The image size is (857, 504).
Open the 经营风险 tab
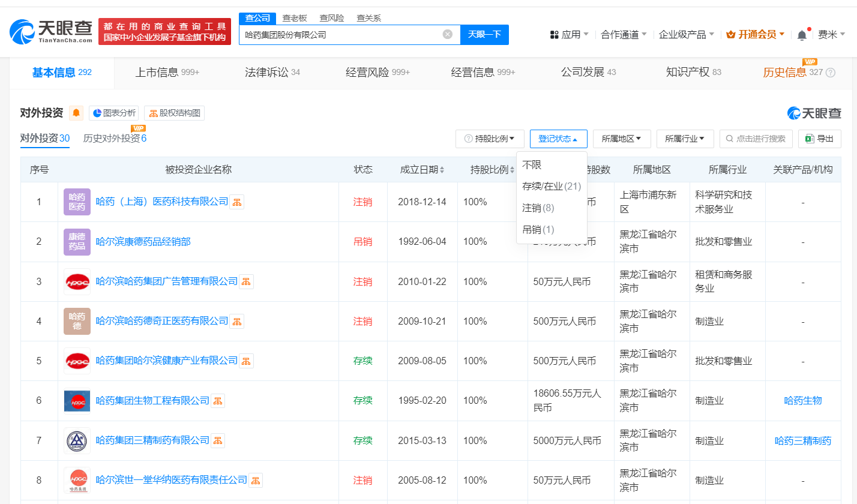tap(377, 73)
